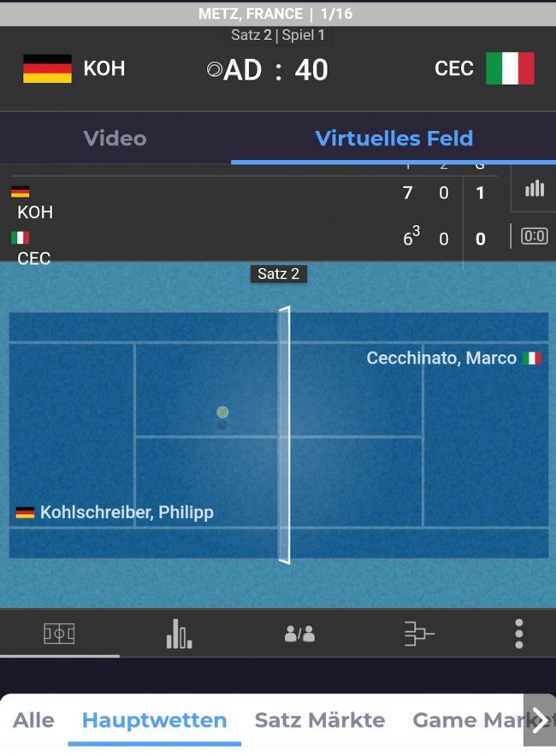Click the serve indicator ball icon

click(x=214, y=69)
